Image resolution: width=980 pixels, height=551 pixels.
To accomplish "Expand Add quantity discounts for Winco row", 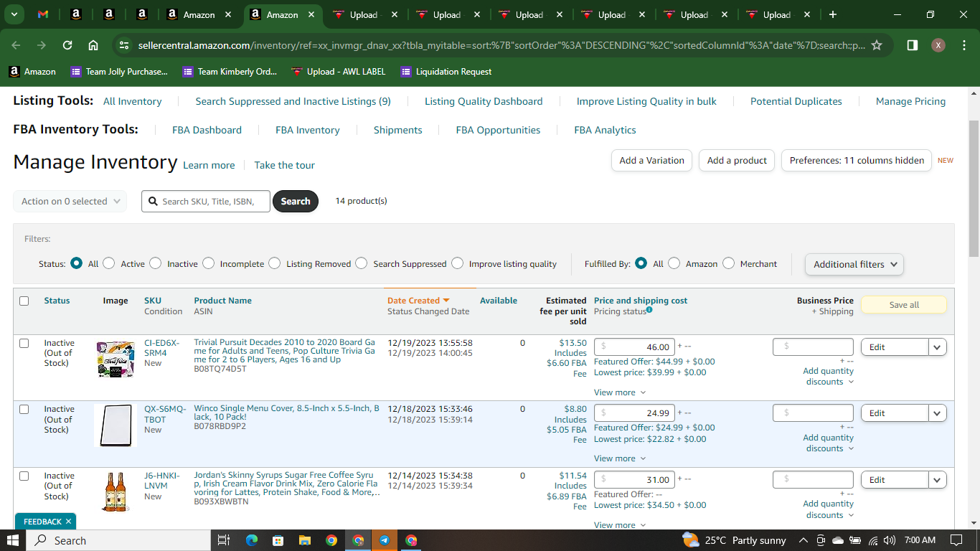I will (x=829, y=443).
